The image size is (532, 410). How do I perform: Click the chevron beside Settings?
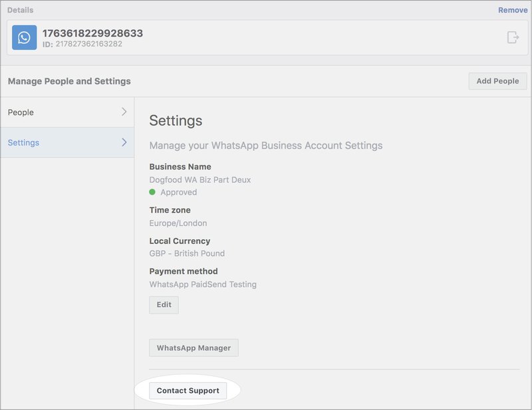tap(124, 142)
